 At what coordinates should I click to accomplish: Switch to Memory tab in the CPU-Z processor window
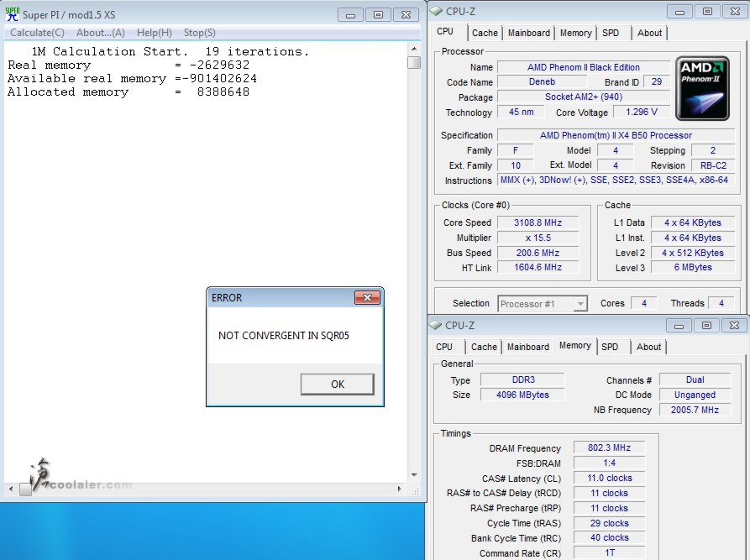575,33
